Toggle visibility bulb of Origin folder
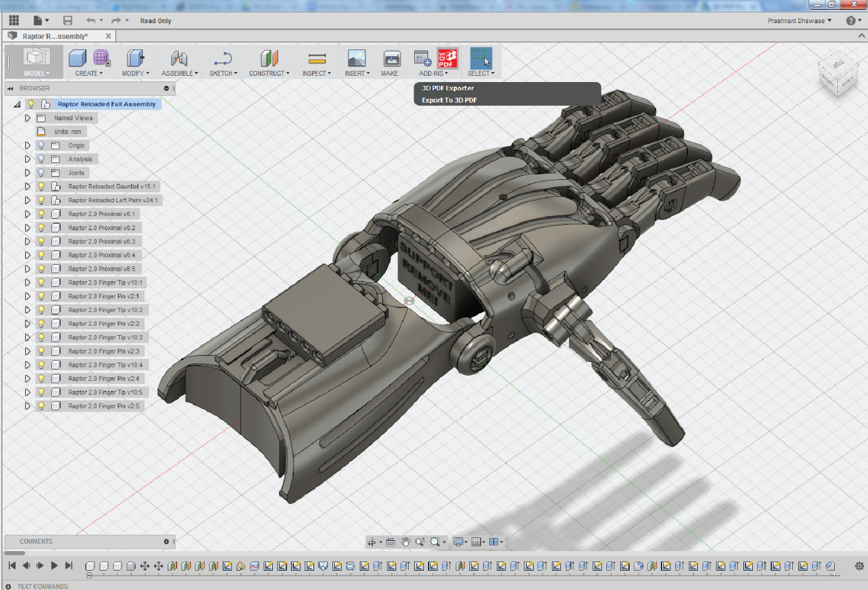 click(41, 145)
